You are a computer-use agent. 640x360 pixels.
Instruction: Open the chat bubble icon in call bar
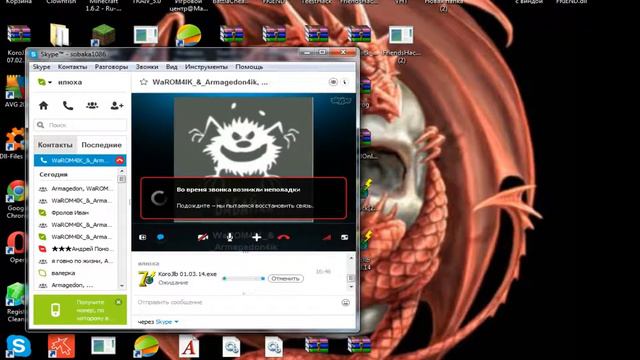[161, 237]
